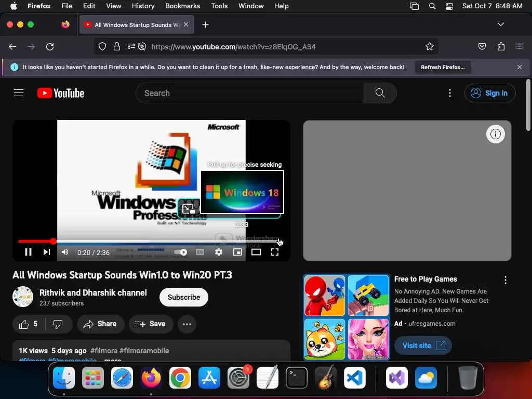Mute the video volume speaker icon

[65, 252]
